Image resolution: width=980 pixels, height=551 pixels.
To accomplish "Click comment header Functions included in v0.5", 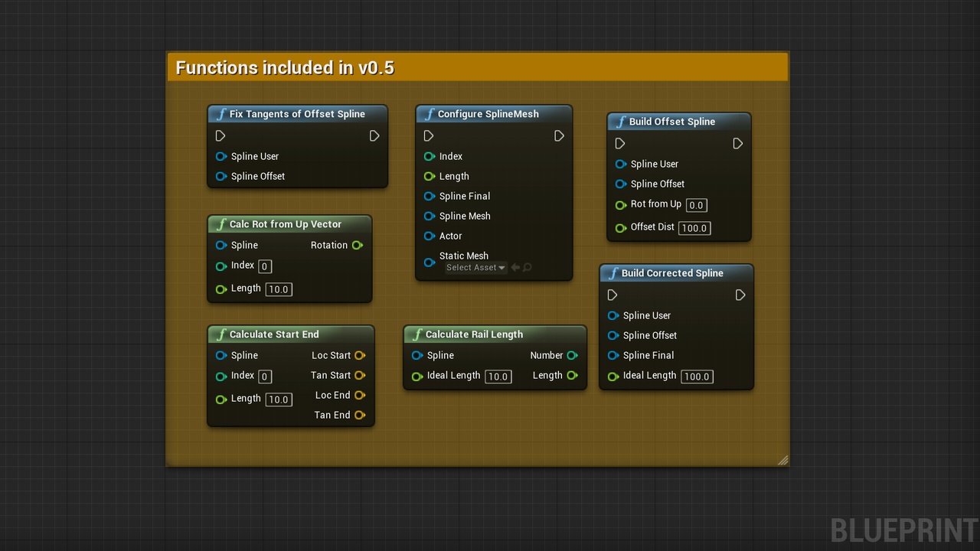I will (x=478, y=67).
